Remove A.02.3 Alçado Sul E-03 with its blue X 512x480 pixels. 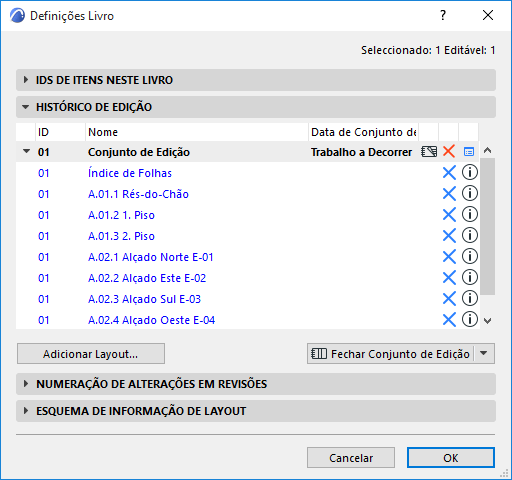[x=449, y=299]
